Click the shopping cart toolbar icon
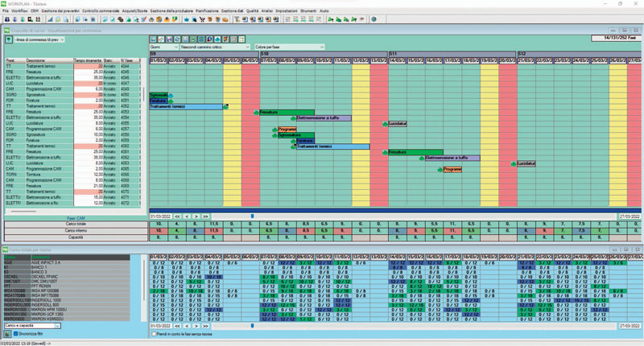Screen dimensions: 644x346 (202, 19)
